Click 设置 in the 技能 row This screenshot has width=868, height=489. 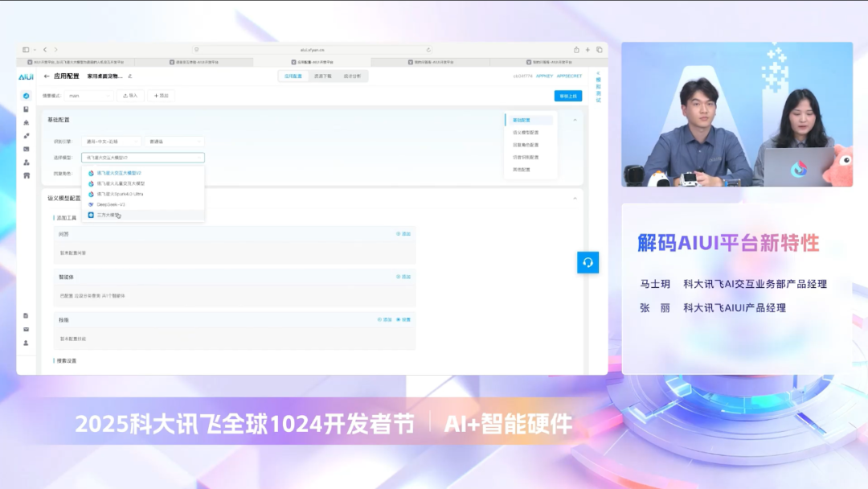pos(403,319)
